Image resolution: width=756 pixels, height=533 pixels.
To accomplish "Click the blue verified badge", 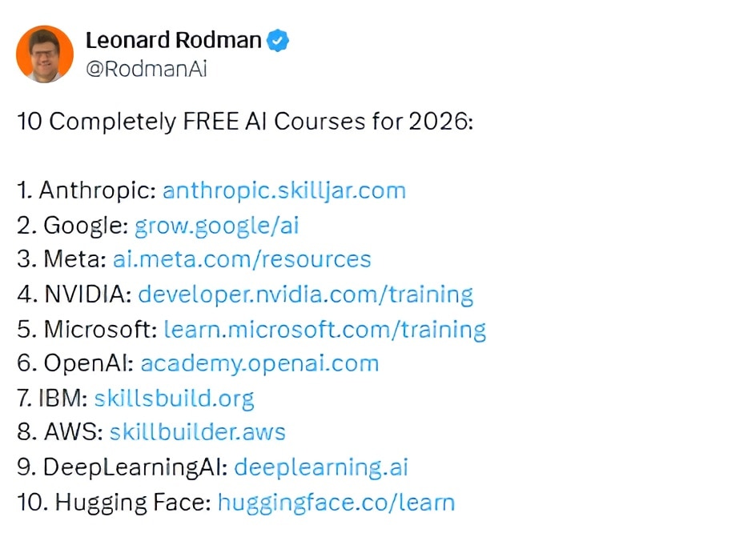I will 278,40.
